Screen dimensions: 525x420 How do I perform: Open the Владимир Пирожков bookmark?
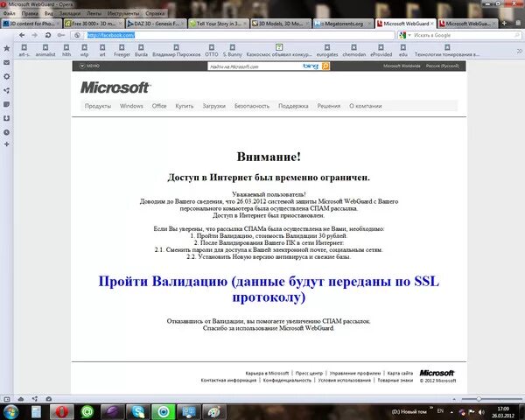[177, 51]
